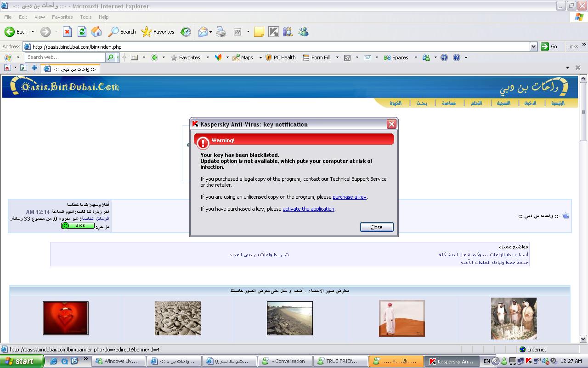Open PC Health shield item

[x=281, y=57]
